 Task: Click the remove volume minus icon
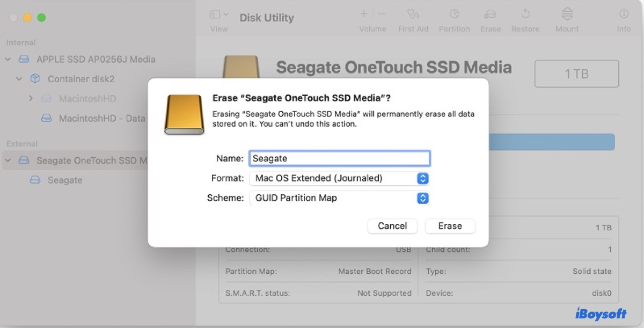(382, 14)
